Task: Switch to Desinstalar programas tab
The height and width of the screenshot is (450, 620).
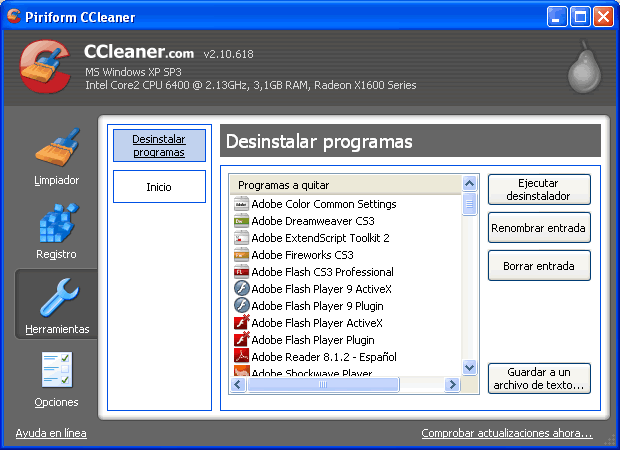Action: pyautogui.click(x=159, y=146)
